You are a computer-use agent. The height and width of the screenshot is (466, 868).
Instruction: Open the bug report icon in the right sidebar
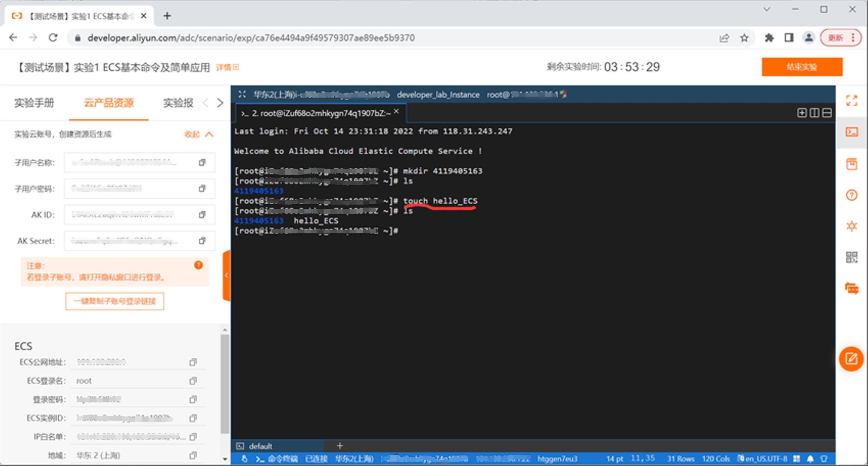pyautogui.click(x=852, y=226)
